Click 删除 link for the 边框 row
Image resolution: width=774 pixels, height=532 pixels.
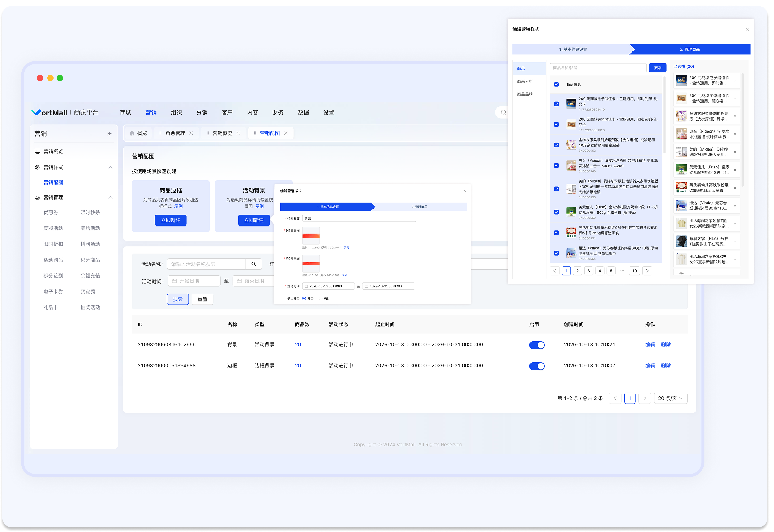[x=666, y=366]
